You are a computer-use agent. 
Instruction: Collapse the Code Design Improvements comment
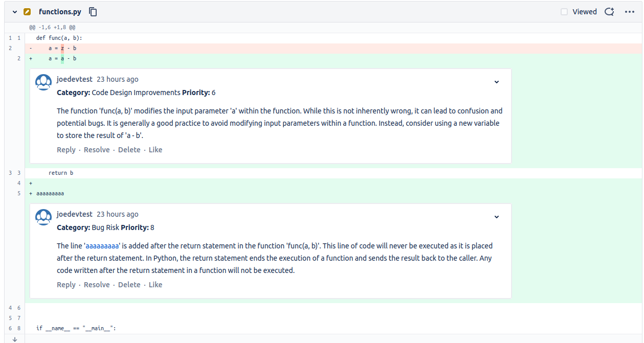496,82
